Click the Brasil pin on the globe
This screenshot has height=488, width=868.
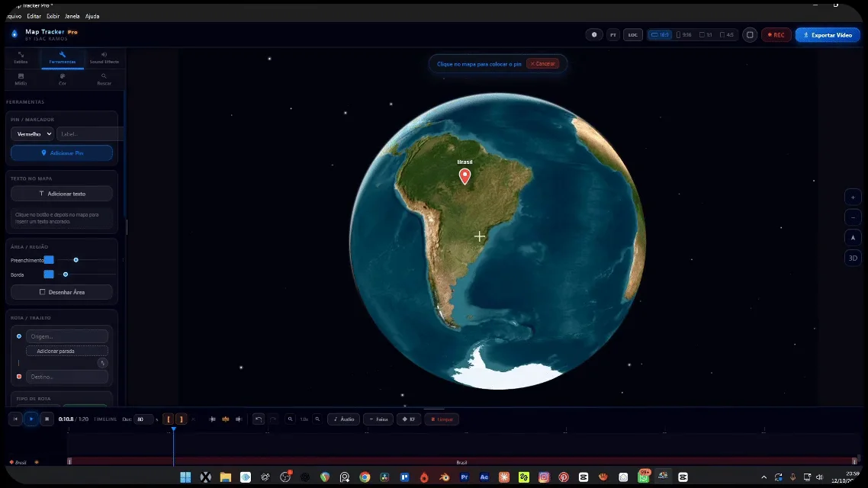[465, 176]
